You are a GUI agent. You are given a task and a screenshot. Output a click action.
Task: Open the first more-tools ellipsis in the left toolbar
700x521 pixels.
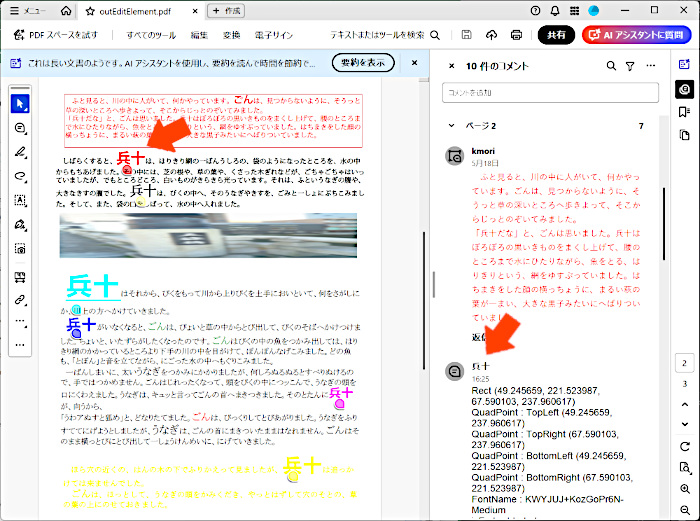coord(20,321)
